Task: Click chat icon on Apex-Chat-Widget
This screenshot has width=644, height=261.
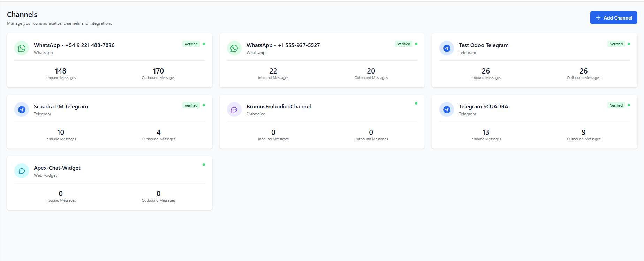Action: coord(22,171)
